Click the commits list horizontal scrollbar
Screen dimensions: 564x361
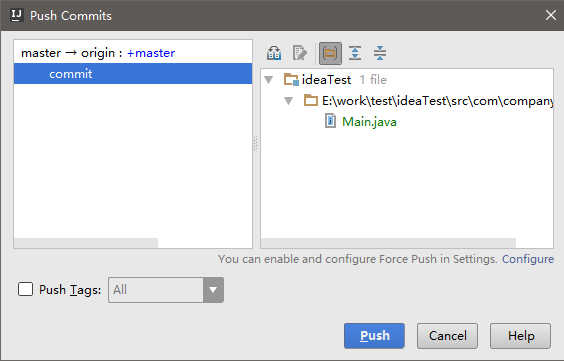point(86,243)
